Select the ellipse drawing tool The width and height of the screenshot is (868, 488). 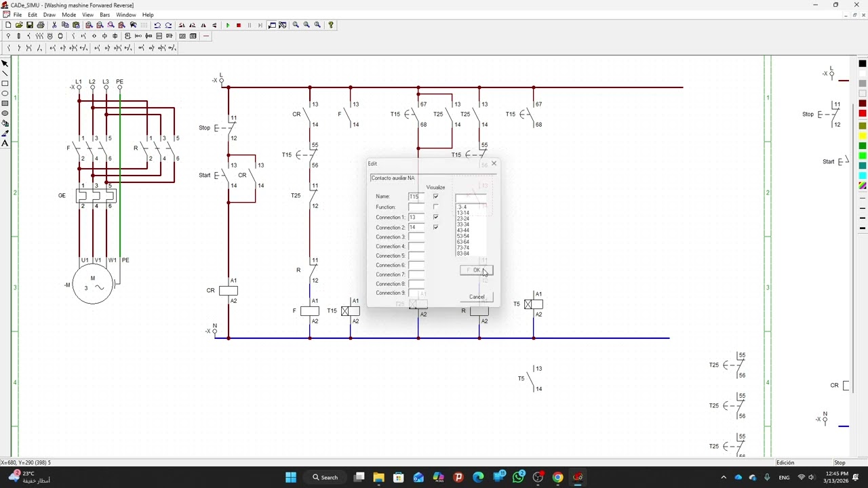click(5, 94)
